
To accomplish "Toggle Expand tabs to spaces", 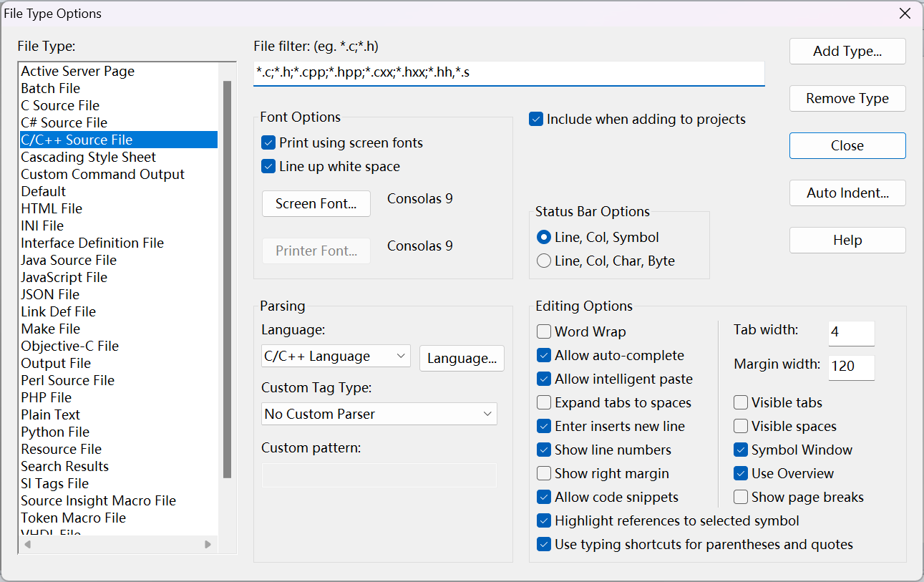I will click(544, 402).
